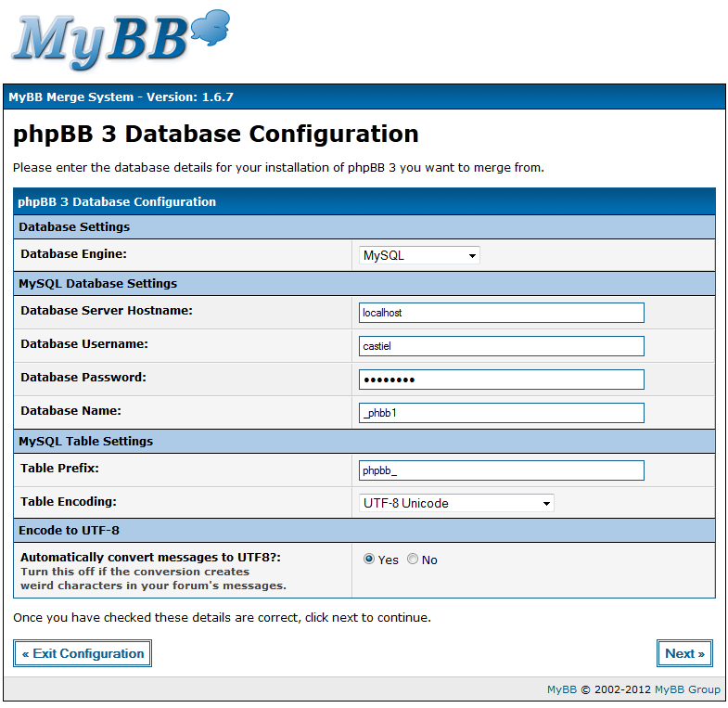Click the 'Database Name:' label
The height and width of the screenshot is (708, 728).
(71, 411)
